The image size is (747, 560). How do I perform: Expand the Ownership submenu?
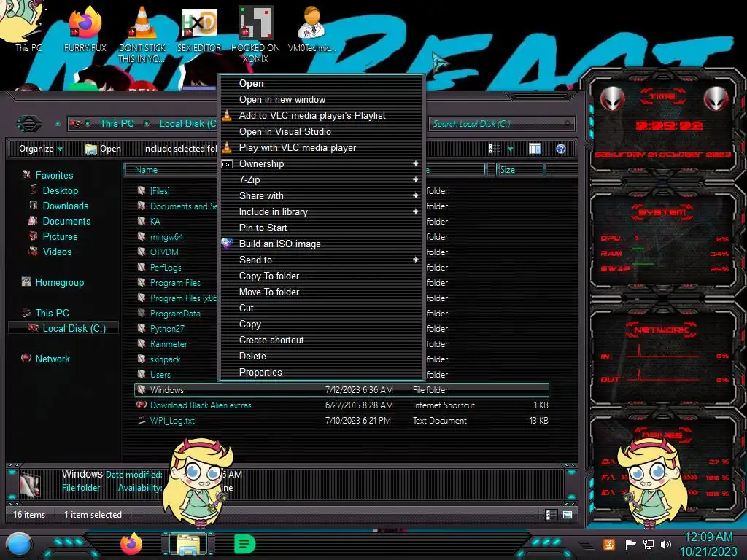[x=321, y=163]
